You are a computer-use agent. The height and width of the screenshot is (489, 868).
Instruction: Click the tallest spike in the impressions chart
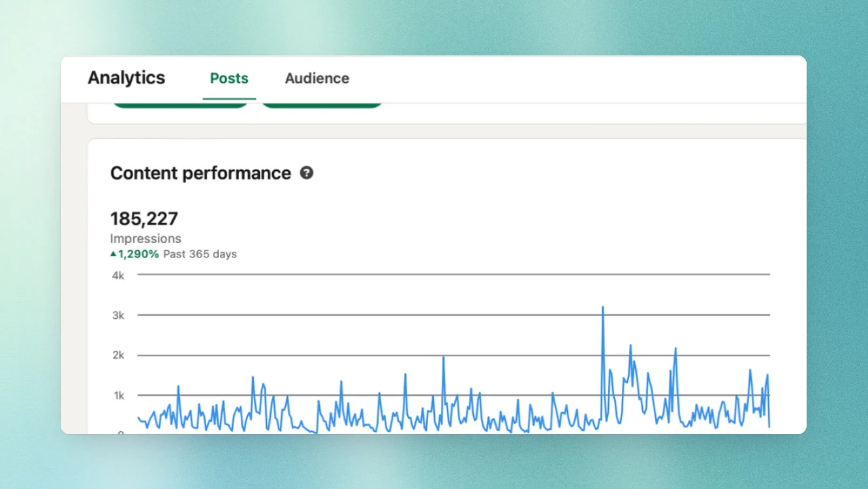(602, 307)
